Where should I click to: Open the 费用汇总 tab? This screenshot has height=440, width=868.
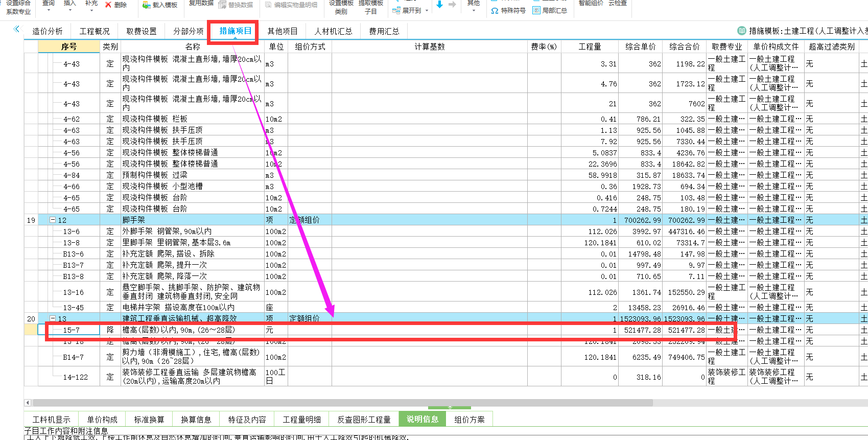point(384,31)
